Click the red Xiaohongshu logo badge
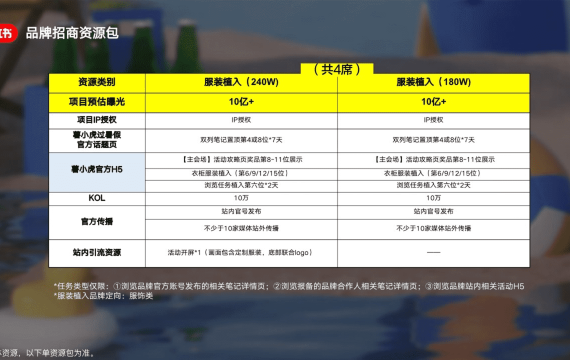Image resolution: width=570 pixels, height=360 pixels. (x=7, y=33)
